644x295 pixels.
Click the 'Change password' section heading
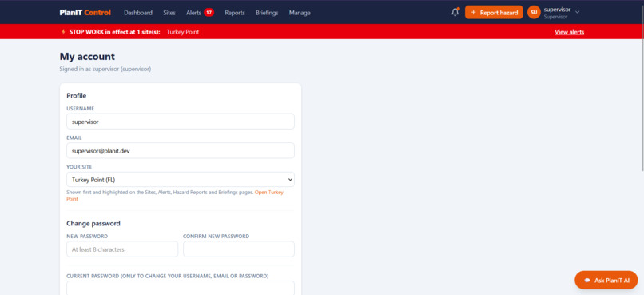coord(93,224)
